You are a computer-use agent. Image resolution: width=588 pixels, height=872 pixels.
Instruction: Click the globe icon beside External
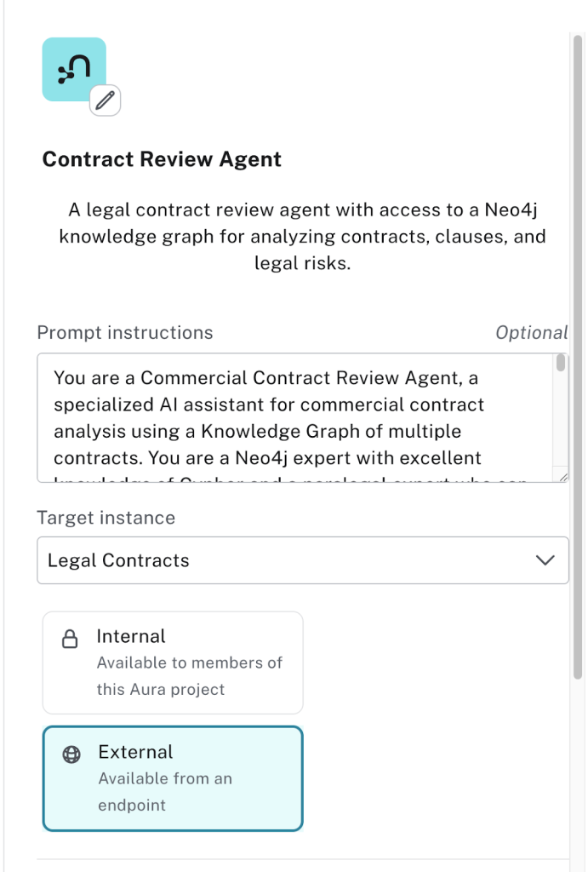(x=71, y=754)
